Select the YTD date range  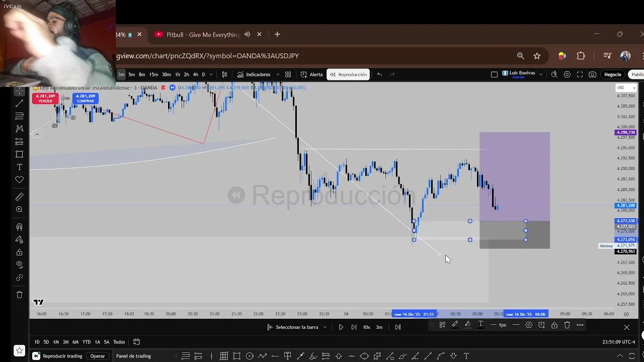(86, 342)
